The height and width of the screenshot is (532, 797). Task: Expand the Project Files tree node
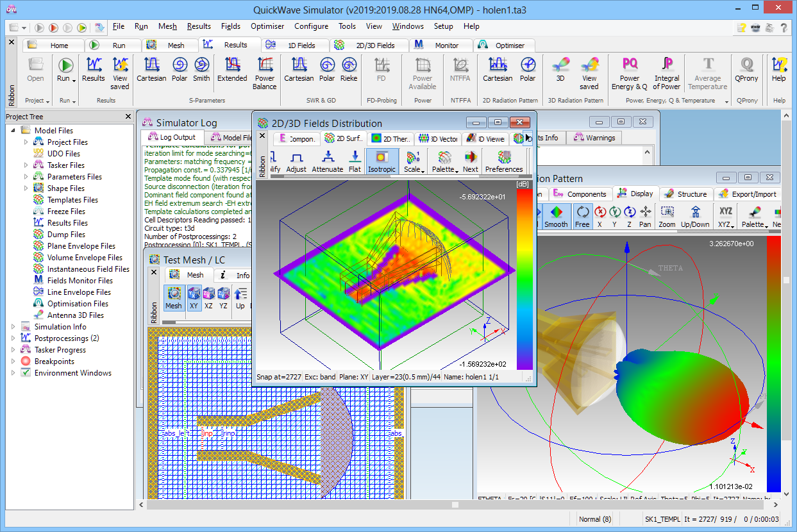(x=26, y=142)
